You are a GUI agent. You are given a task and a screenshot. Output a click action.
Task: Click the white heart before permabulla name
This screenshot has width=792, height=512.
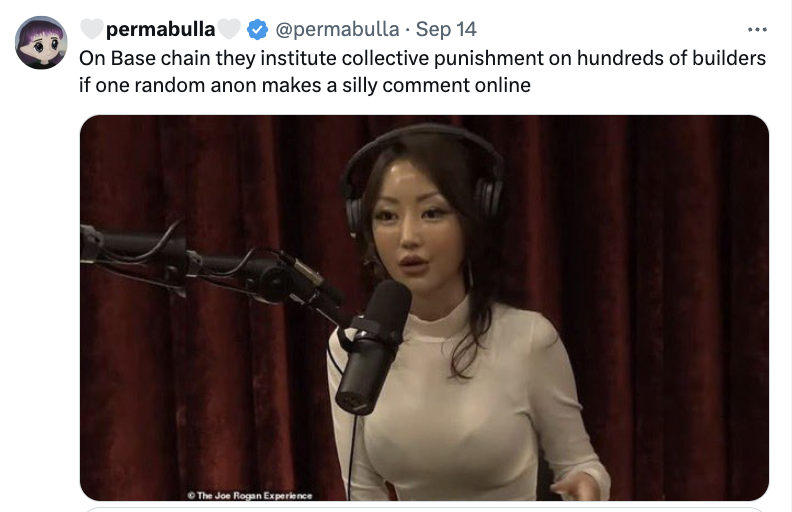91,29
